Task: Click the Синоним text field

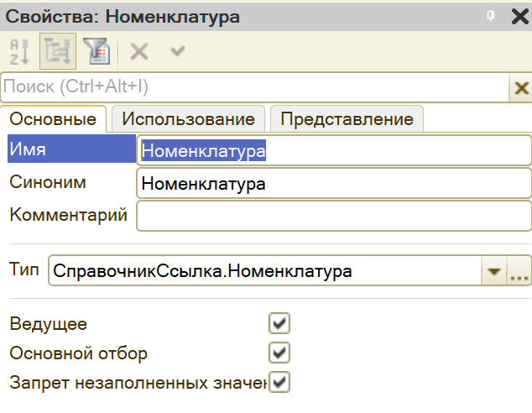Action: tap(333, 183)
